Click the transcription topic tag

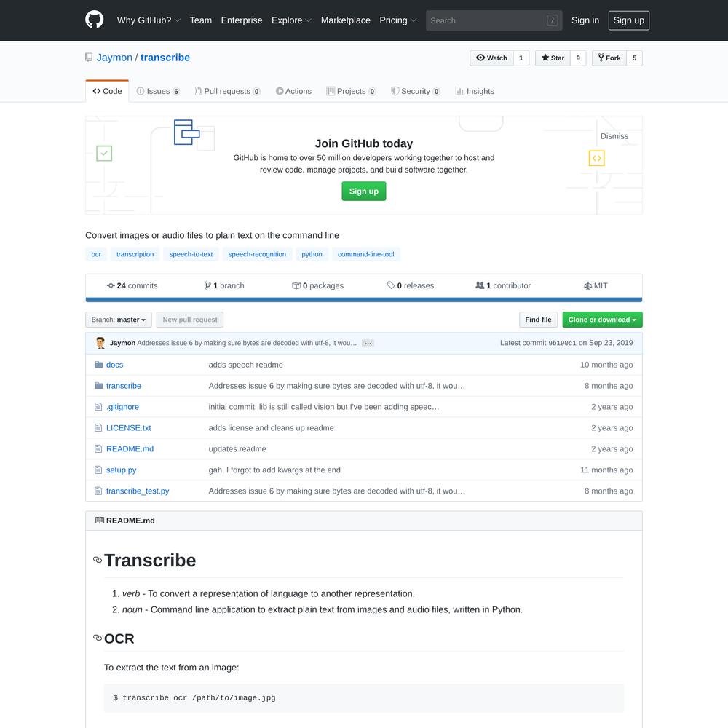[135, 254]
